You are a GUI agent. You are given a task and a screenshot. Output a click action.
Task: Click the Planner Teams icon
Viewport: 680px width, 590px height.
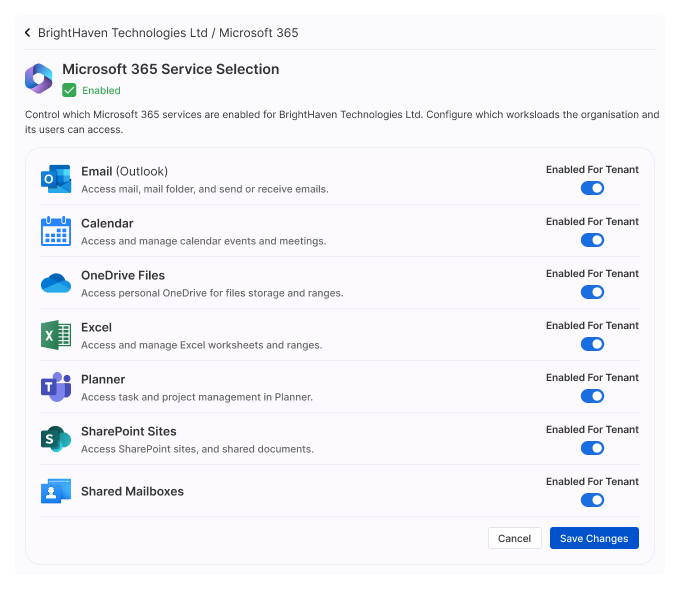(56, 387)
